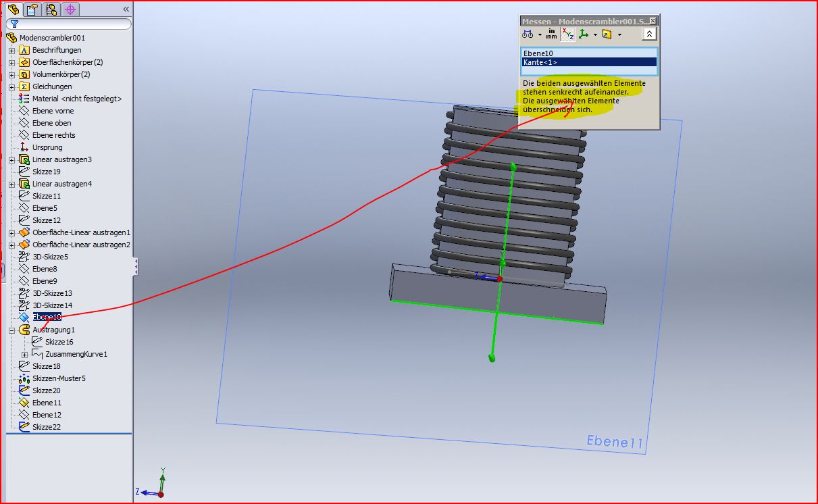Select Skizze18 sketch
Screen dimensions: 818x504
point(46,366)
